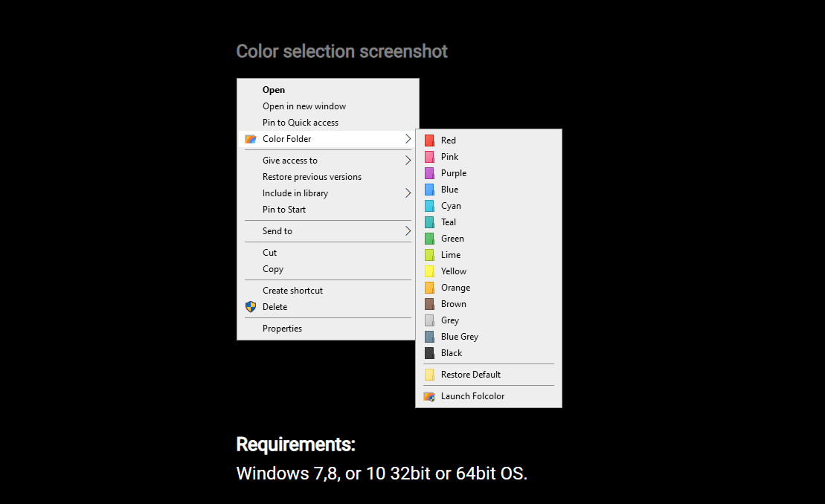Viewport: 825px width, 504px height.
Task: Select the Teal folder color icon
Action: (x=429, y=222)
